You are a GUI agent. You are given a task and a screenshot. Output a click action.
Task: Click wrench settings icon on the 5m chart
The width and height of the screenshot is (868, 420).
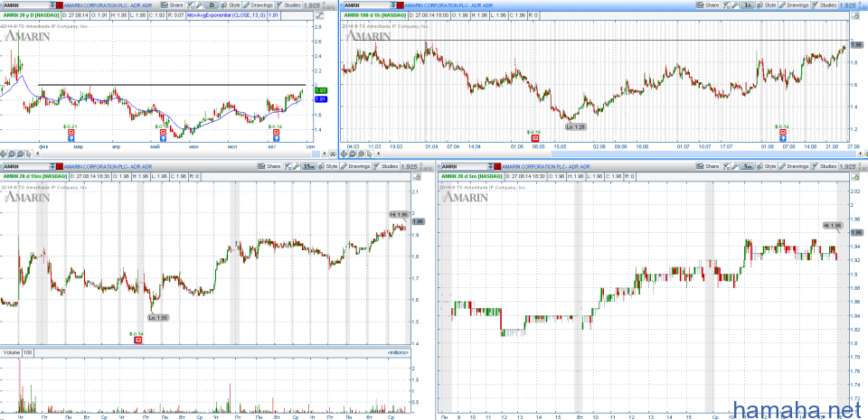pos(735,166)
